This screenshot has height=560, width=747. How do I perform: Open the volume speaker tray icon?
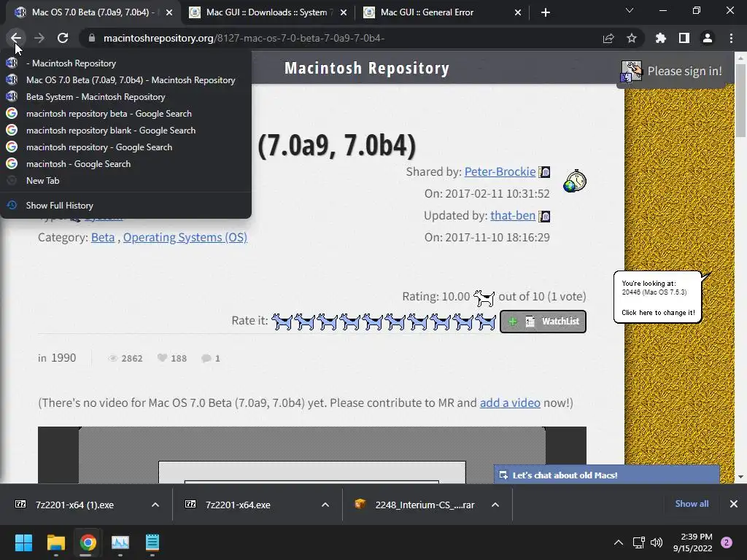click(657, 542)
